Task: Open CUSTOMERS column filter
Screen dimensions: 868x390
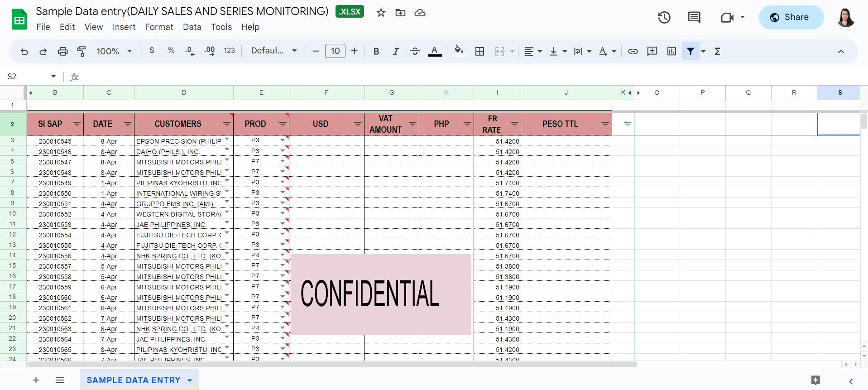Action: [x=227, y=124]
